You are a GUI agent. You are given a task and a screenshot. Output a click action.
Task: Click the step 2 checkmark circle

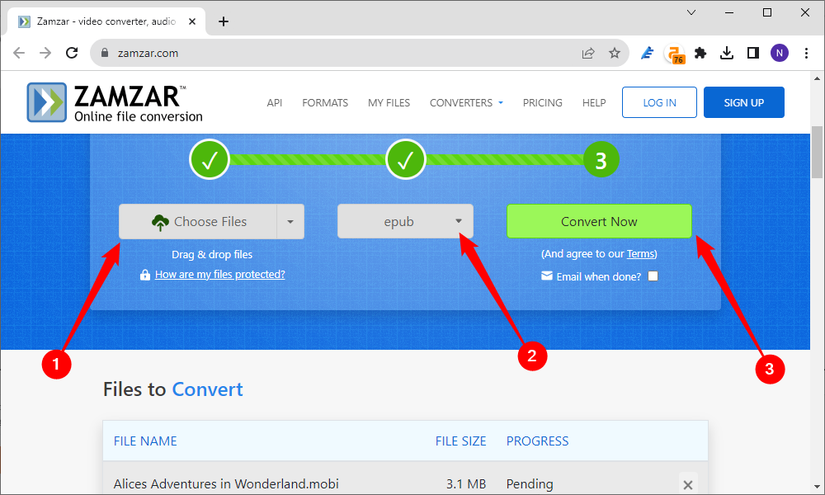coord(405,159)
